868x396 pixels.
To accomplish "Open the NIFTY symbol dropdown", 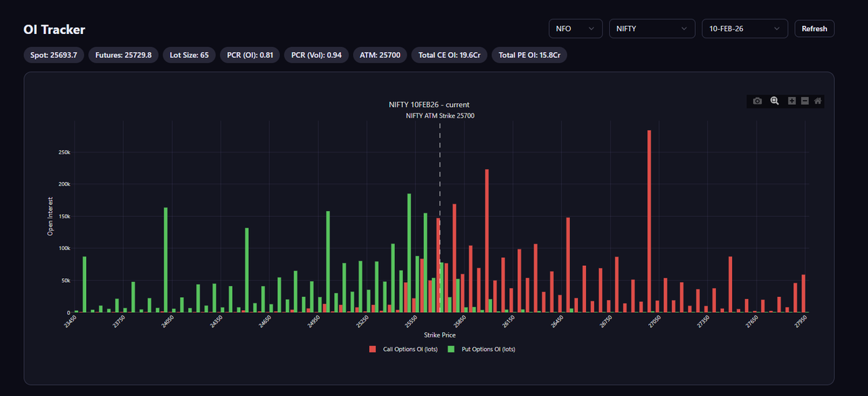I will 652,28.
